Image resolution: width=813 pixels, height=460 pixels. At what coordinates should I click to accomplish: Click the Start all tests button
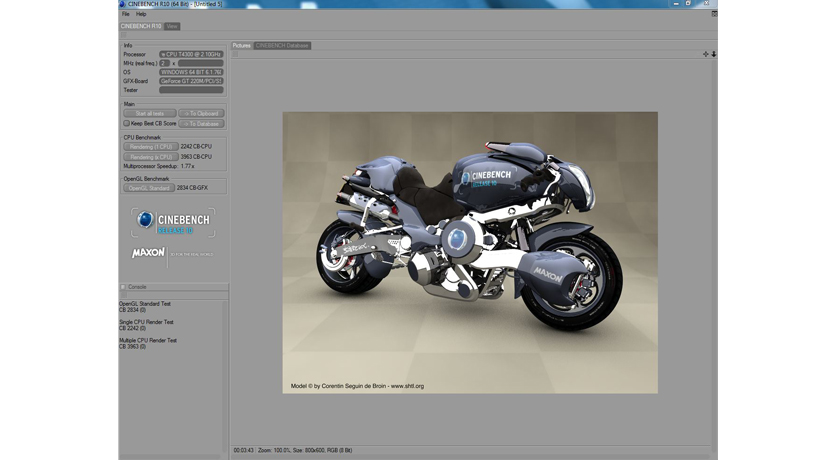(x=149, y=114)
